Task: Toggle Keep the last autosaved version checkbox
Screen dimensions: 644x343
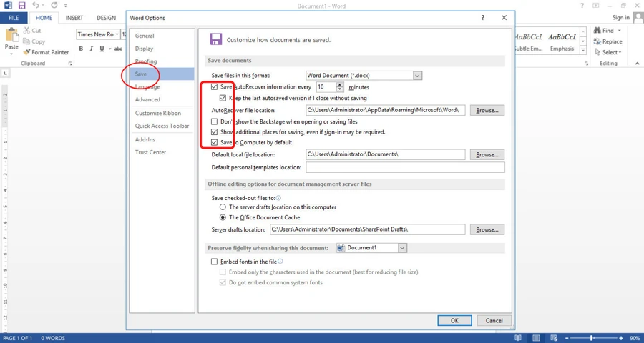Action: click(x=223, y=98)
